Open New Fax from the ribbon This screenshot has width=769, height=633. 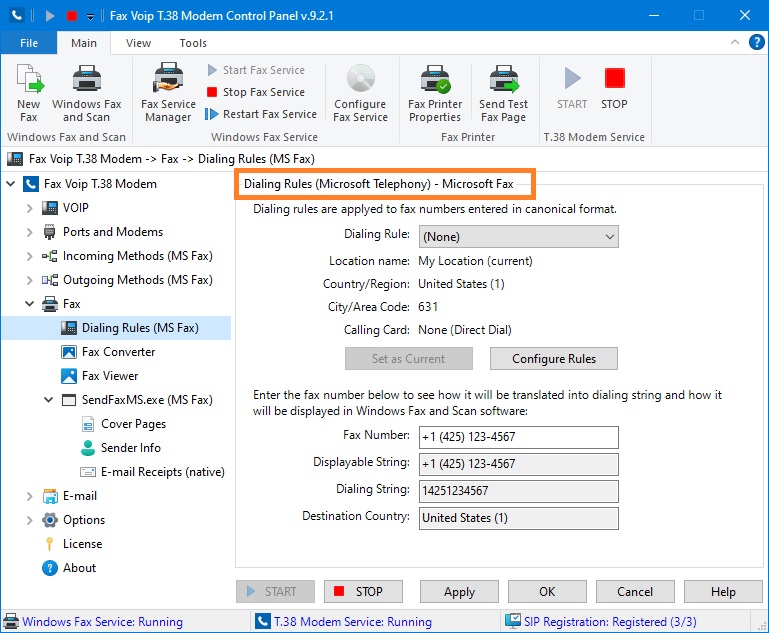tap(29, 93)
